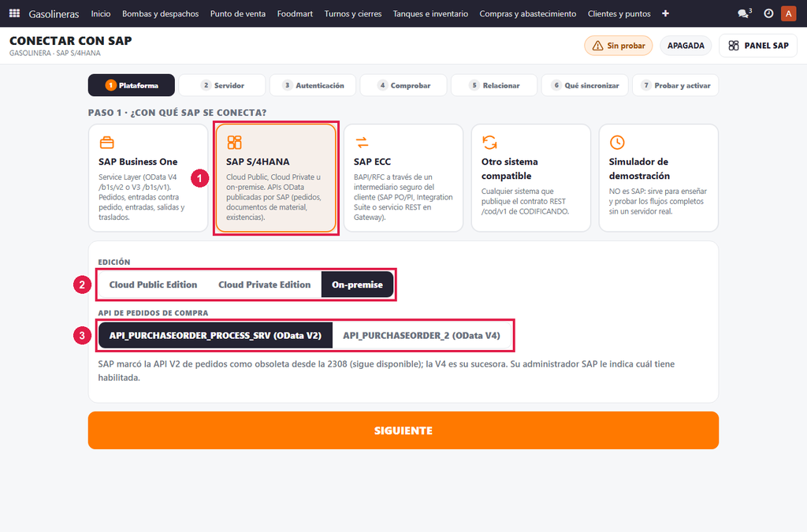The width and height of the screenshot is (807, 532).
Task: Click the SAP Business One briefcase icon
Action: tap(106, 142)
